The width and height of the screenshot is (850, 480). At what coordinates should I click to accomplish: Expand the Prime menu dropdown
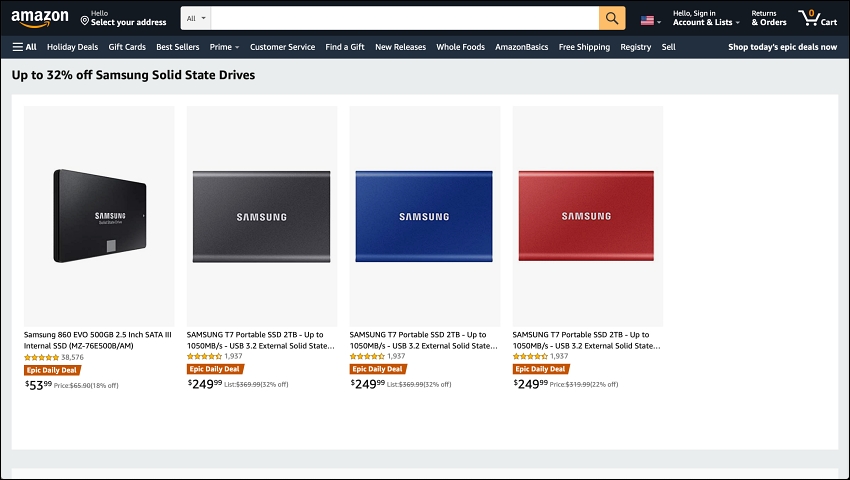point(224,47)
